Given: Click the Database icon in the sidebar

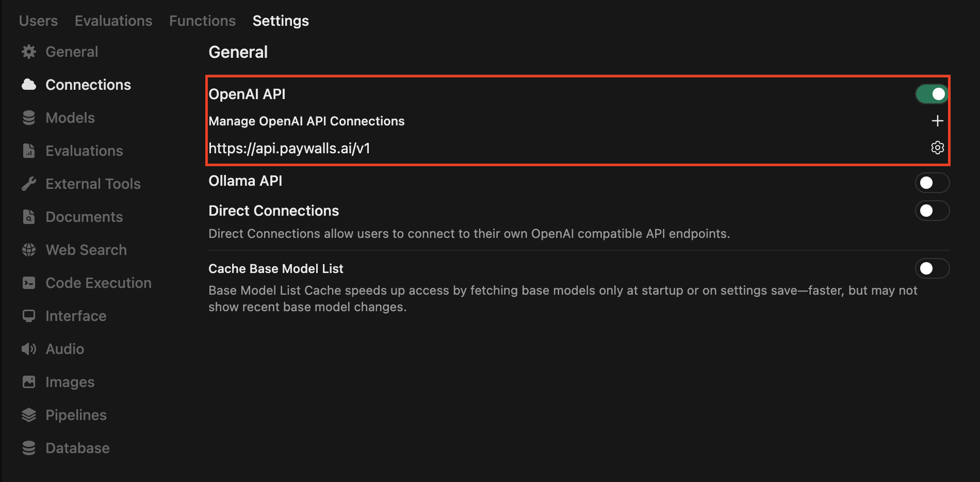Looking at the screenshot, I should [28, 447].
